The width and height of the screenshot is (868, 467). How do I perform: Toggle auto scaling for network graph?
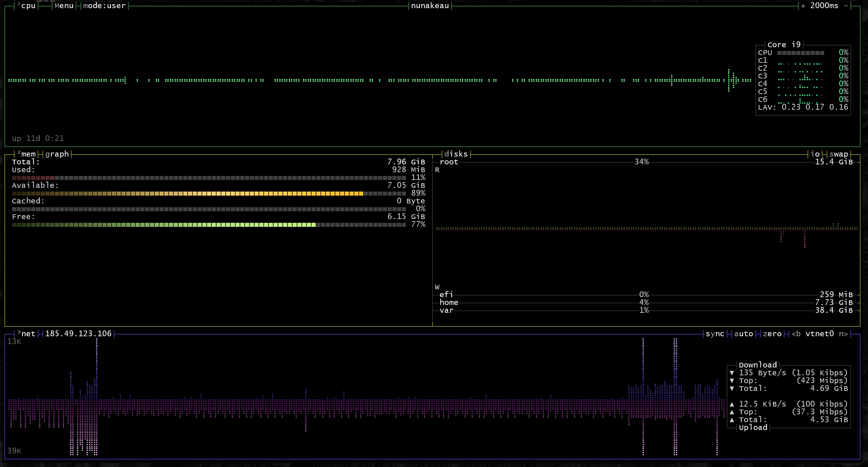point(743,334)
